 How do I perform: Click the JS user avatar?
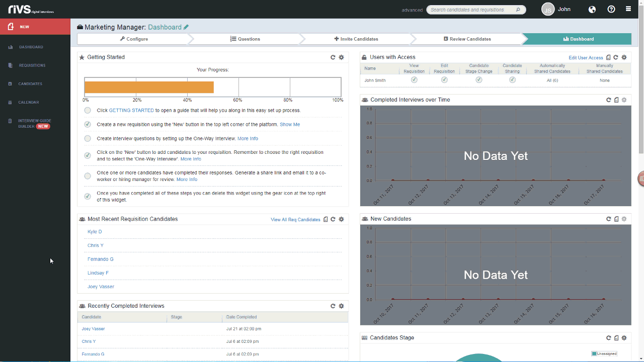(x=548, y=9)
